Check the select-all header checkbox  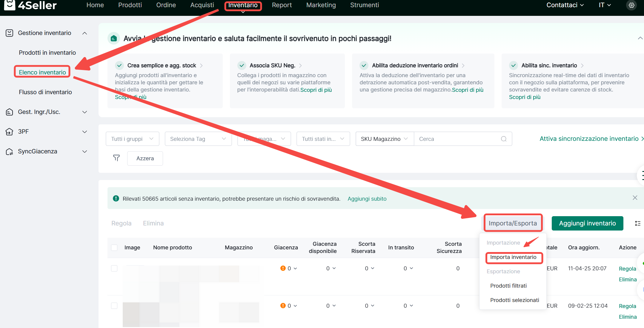(114, 248)
